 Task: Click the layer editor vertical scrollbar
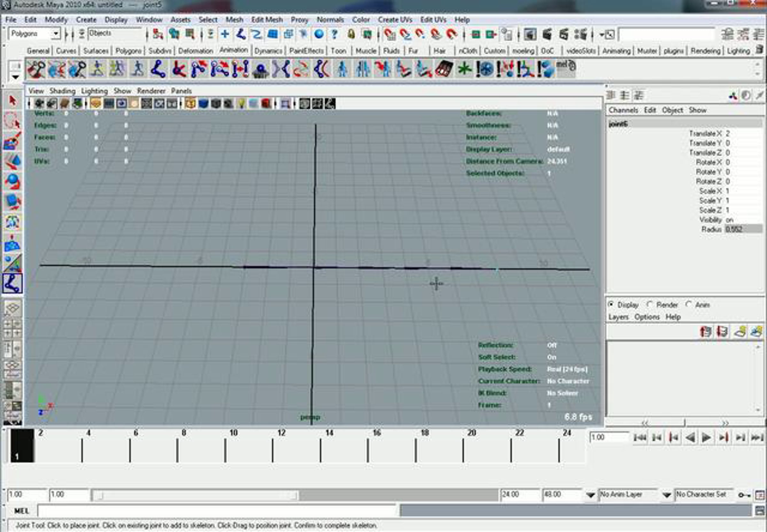tap(758, 378)
